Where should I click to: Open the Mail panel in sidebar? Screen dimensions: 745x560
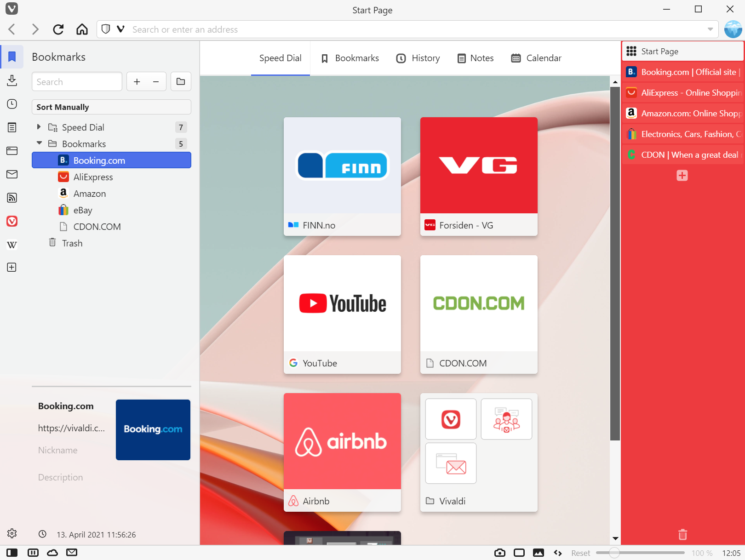click(x=12, y=174)
